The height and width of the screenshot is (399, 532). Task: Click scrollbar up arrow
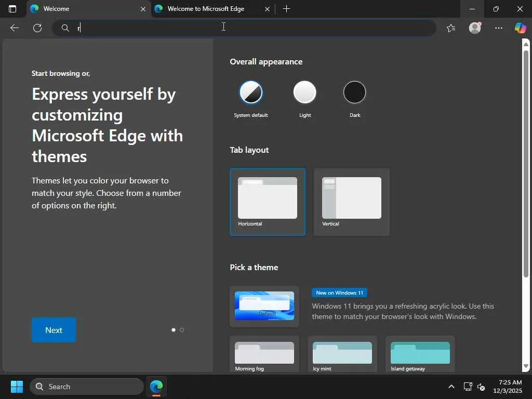click(x=526, y=44)
